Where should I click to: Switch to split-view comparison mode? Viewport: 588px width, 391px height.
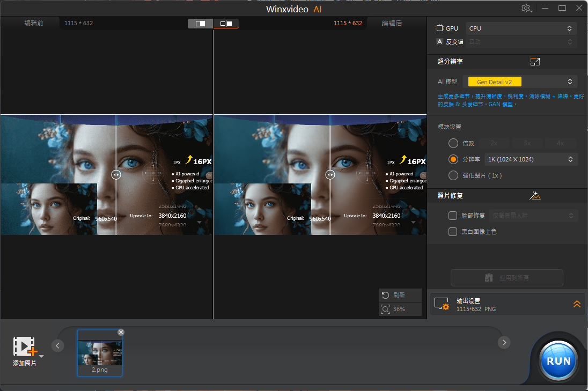[201, 24]
